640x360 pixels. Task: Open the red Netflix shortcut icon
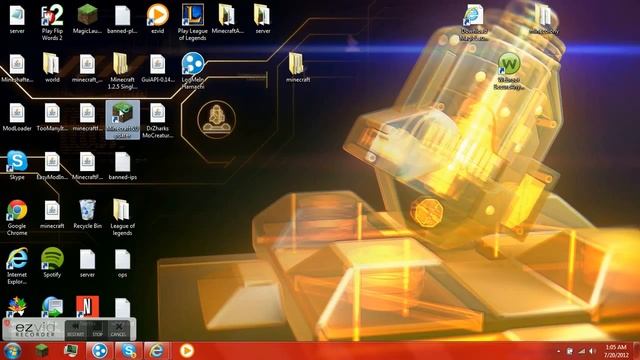87,306
